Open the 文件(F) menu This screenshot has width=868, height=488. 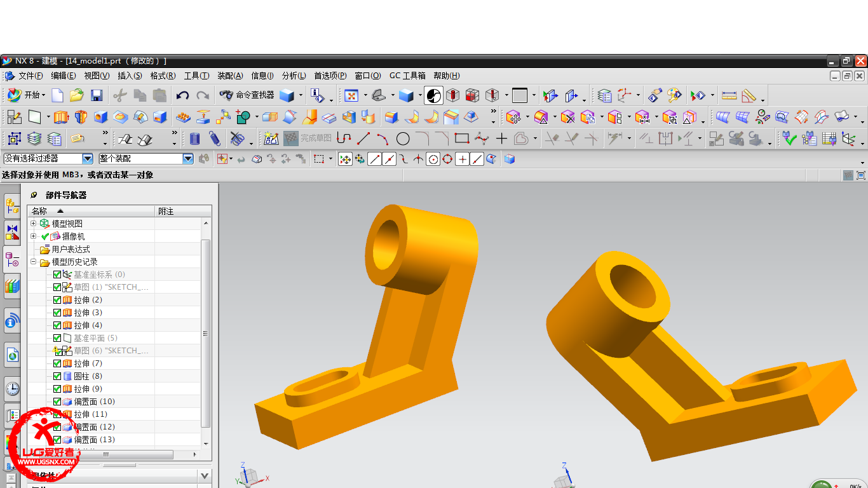coord(31,76)
